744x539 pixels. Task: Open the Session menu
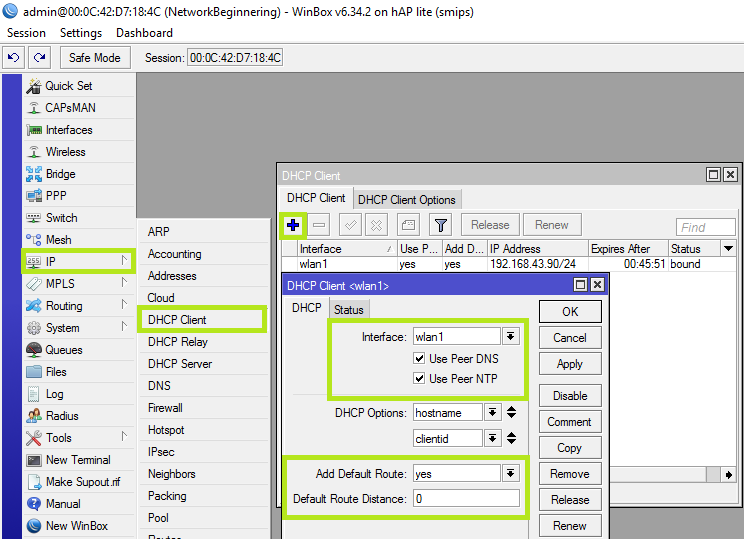(27, 33)
